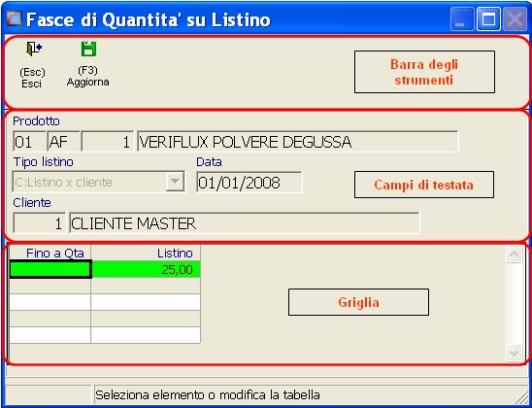Image resolution: width=532 pixels, height=408 pixels.
Task: Click the green Aggiorna save floppy icon
Action: (x=88, y=49)
